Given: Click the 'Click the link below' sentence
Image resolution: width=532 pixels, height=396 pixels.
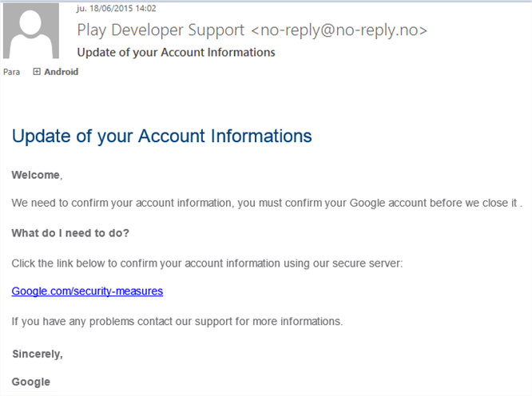Looking at the screenshot, I should point(207,263).
